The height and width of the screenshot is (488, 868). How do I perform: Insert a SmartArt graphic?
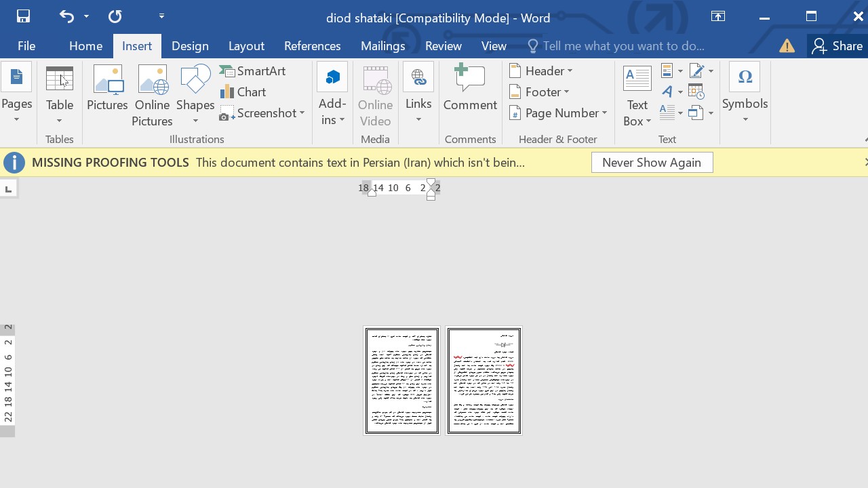[252, 71]
